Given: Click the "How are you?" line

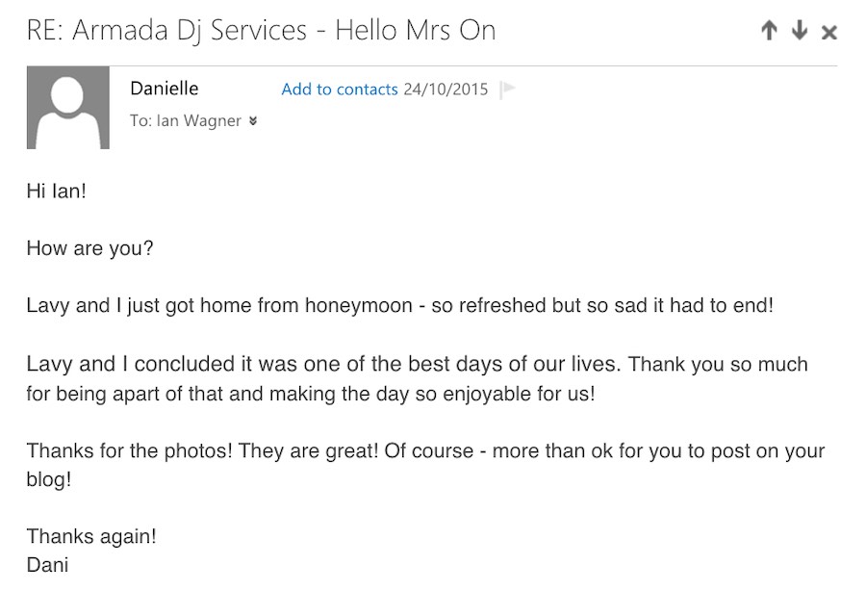Looking at the screenshot, I should (89, 248).
